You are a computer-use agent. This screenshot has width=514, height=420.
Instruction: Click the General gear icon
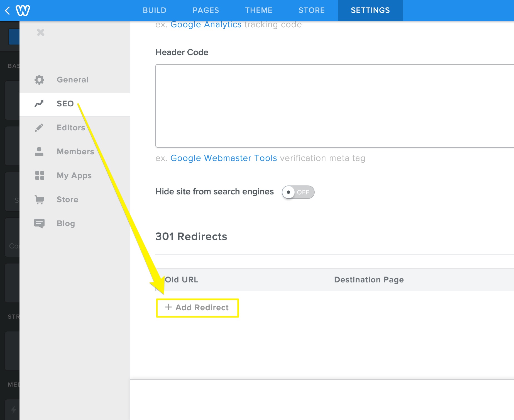point(39,80)
